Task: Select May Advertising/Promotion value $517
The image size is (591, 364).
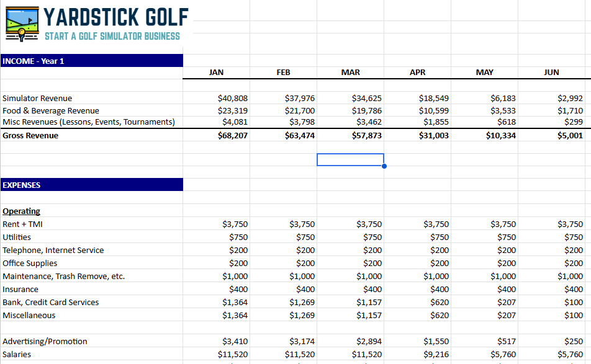Action: coord(507,342)
